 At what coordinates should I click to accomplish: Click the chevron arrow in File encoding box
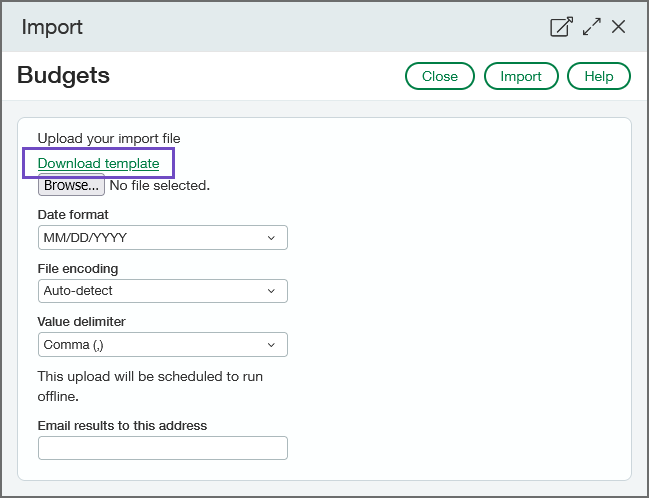tap(271, 291)
